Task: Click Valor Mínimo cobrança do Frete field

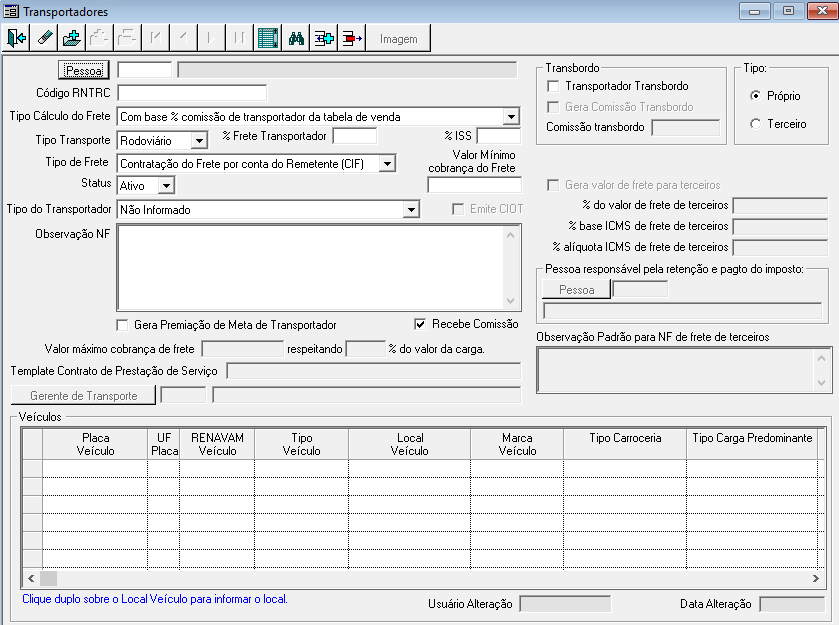Action: 474,185
